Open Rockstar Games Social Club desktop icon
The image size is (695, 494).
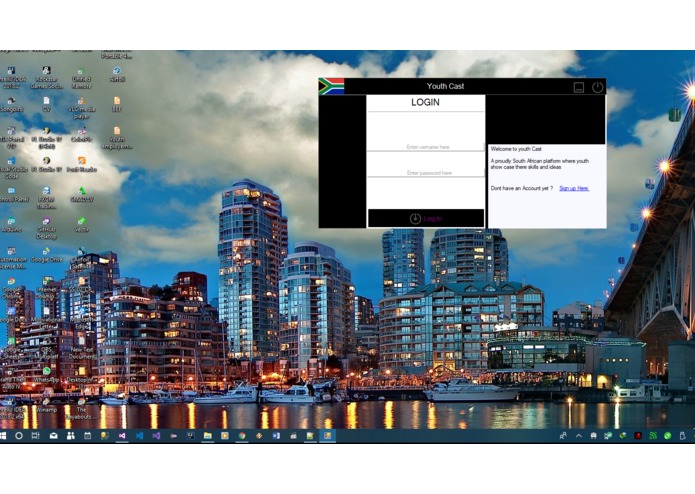[46, 78]
